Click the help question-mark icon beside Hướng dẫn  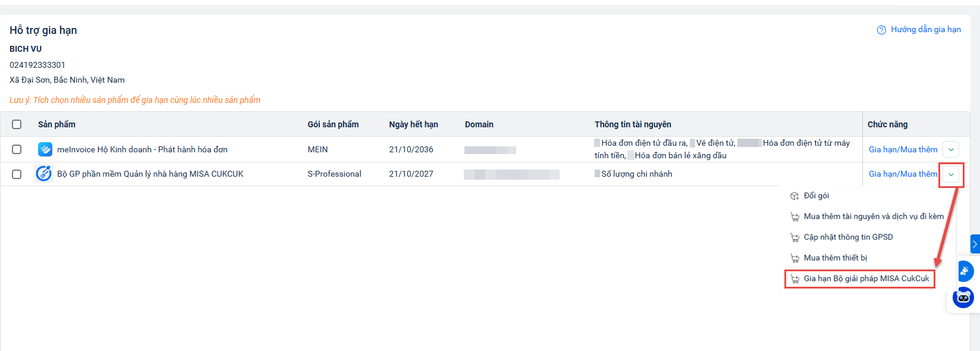point(881,30)
